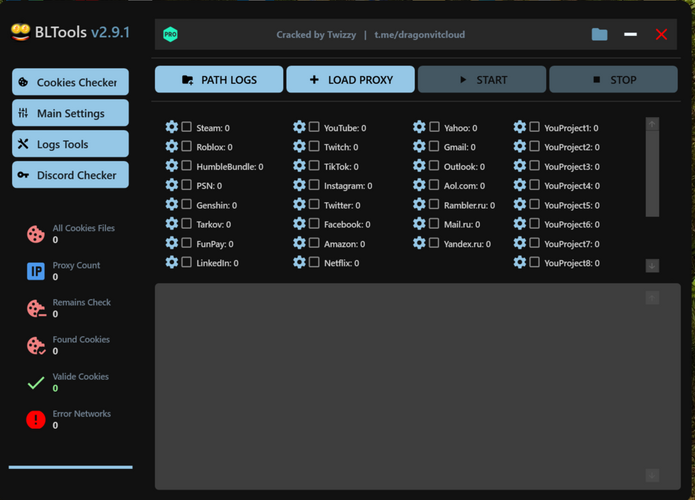Tick the YouProject4 checkbox
This screenshot has width=695, height=500.
click(535, 185)
